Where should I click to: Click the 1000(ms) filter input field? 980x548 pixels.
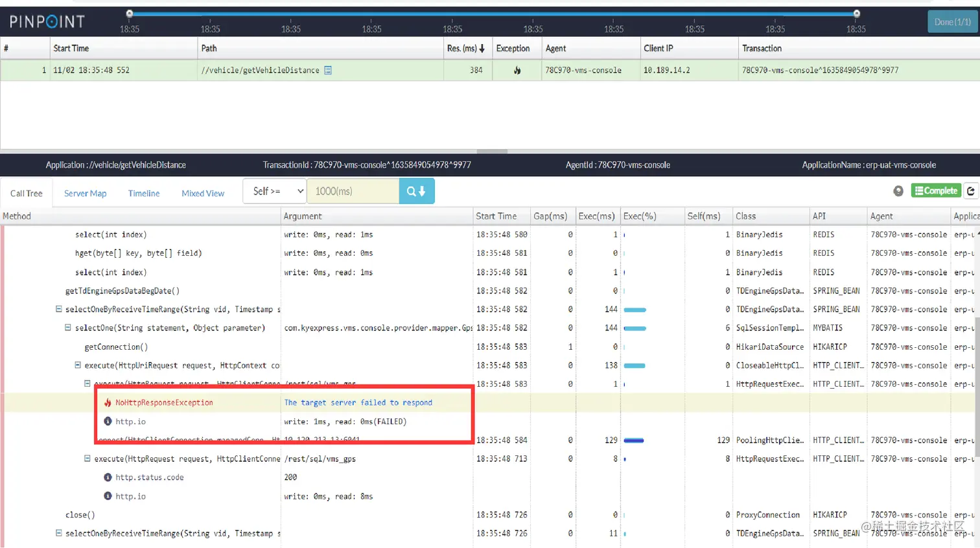pos(353,191)
